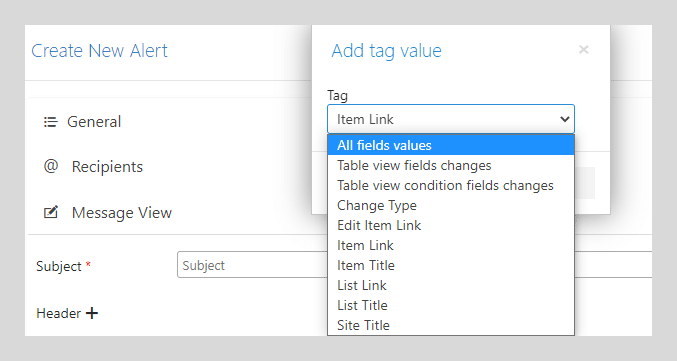This screenshot has width=677, height=361.
Task: Click the Recipients at-sign icon
Action: (51, 166)
